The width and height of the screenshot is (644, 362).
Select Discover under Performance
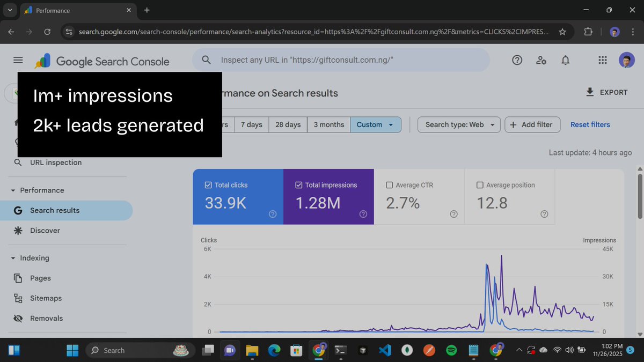pos(45,231)
